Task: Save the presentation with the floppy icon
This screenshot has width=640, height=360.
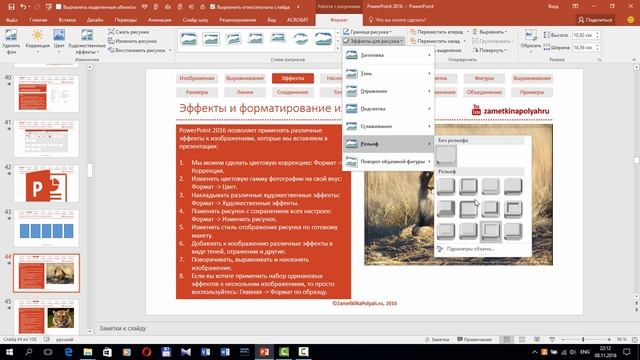Action: pos(11,7)
